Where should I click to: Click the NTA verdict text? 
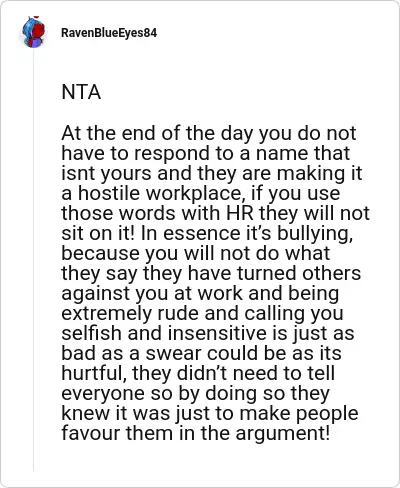[x=81, y=92]
